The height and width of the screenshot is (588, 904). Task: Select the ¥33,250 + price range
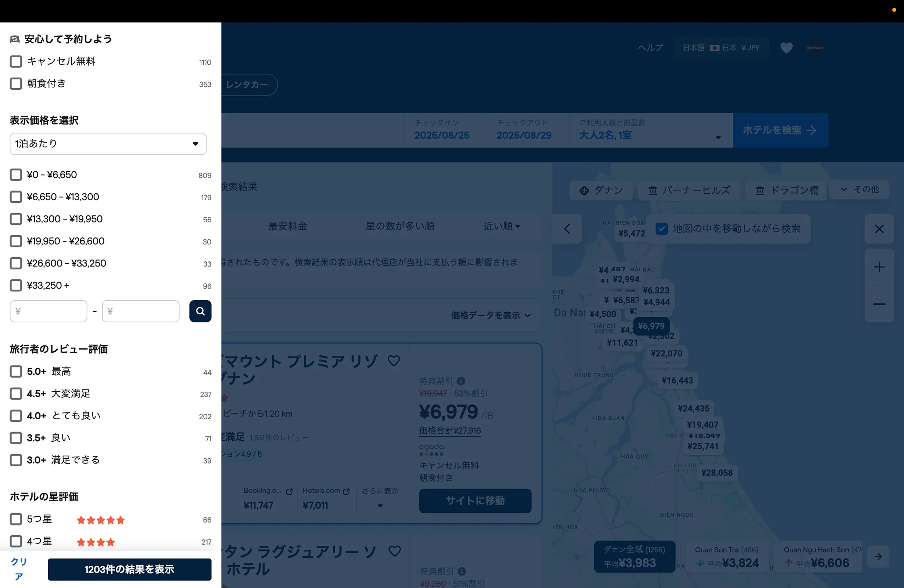pyautogui.click(x=15, y=285)
